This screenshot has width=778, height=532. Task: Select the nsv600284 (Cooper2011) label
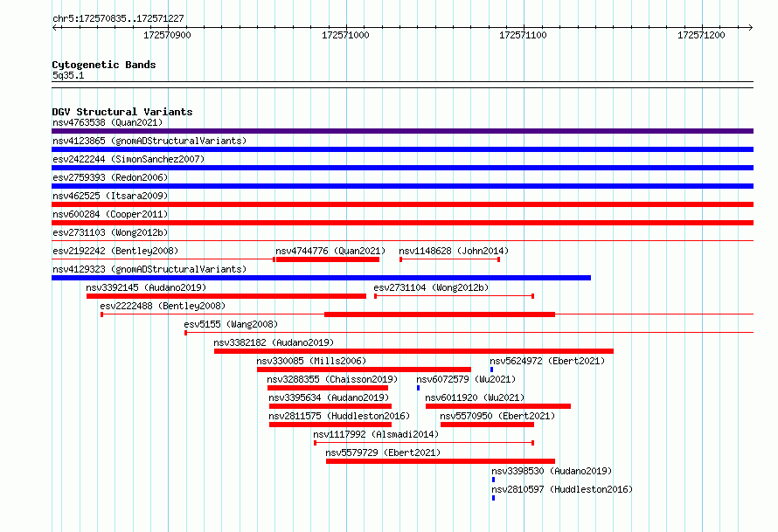coord(110,214)
